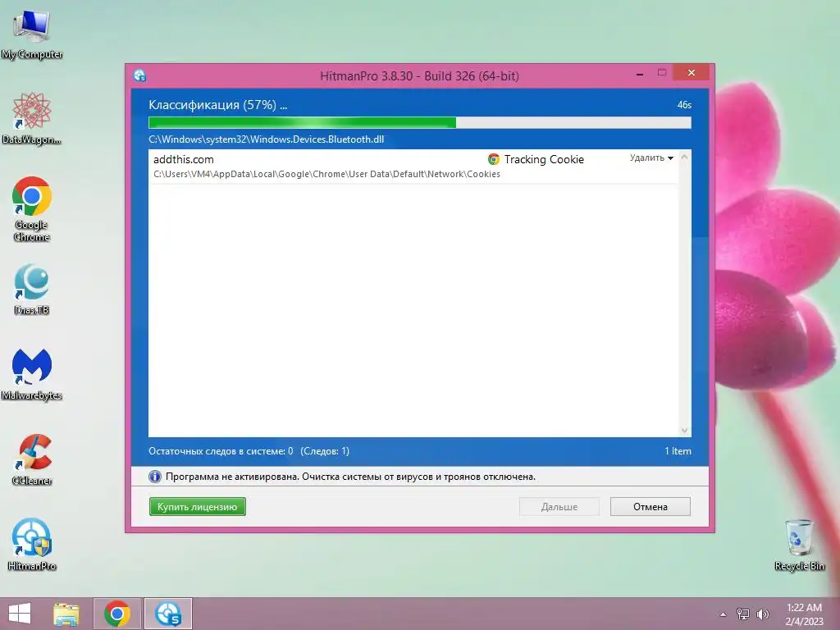Click the Дальше button
This screenshot has width=840, height=630.
tap(559, 507)
